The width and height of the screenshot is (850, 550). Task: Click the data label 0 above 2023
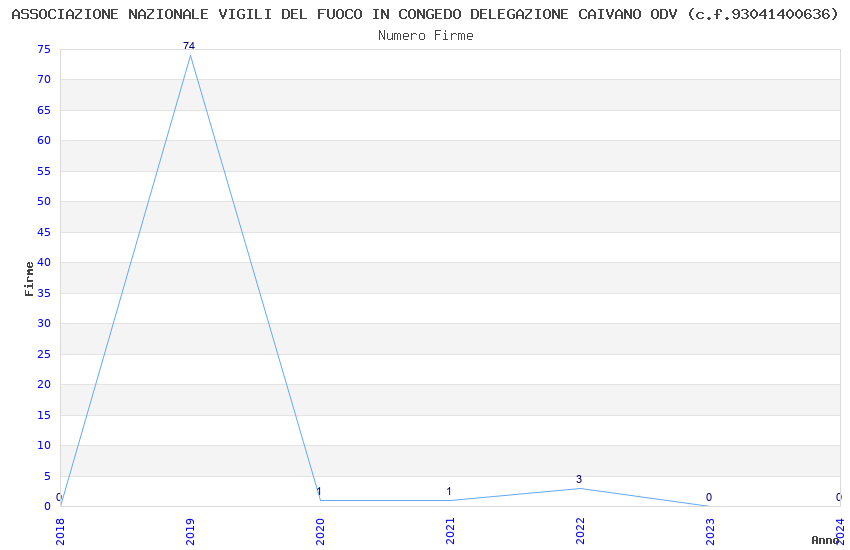709,497
